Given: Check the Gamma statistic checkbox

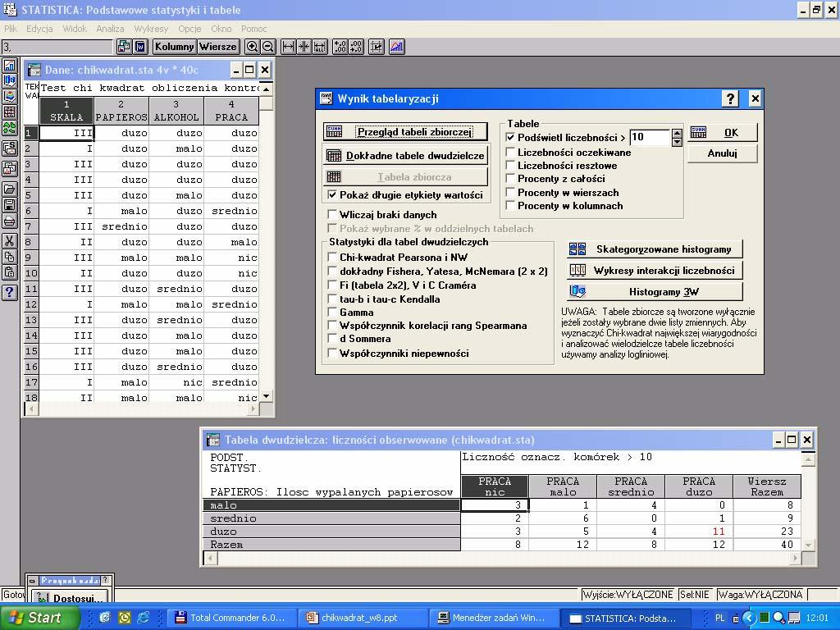Looking at the screenshot, I should pos(332,313).
